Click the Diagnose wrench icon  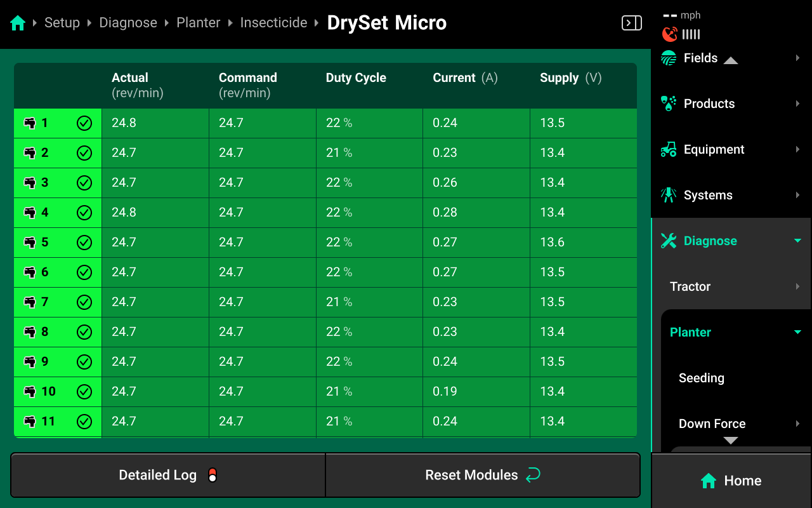(669, 241)
